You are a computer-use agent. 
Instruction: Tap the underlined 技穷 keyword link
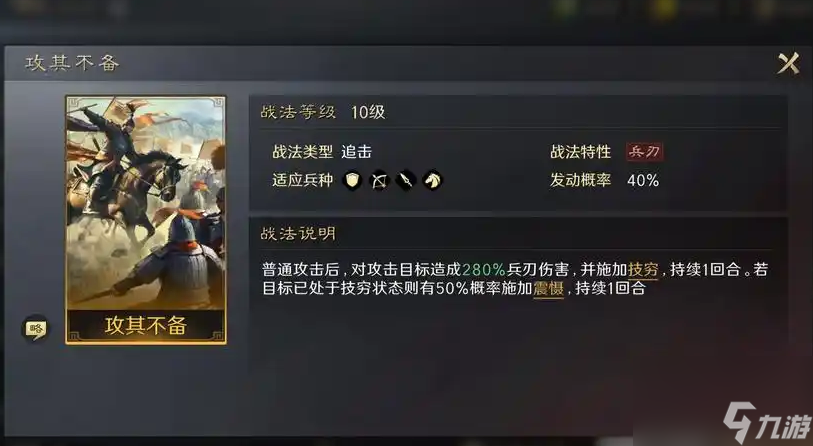(x=643, y=270)
